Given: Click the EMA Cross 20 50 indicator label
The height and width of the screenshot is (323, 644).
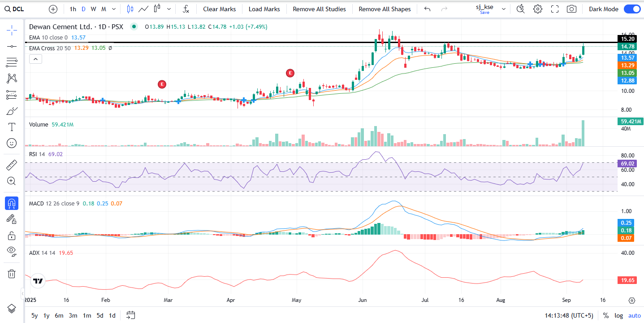Looking at the screenshot, I should pyautogui.click(x=50, y=48).
